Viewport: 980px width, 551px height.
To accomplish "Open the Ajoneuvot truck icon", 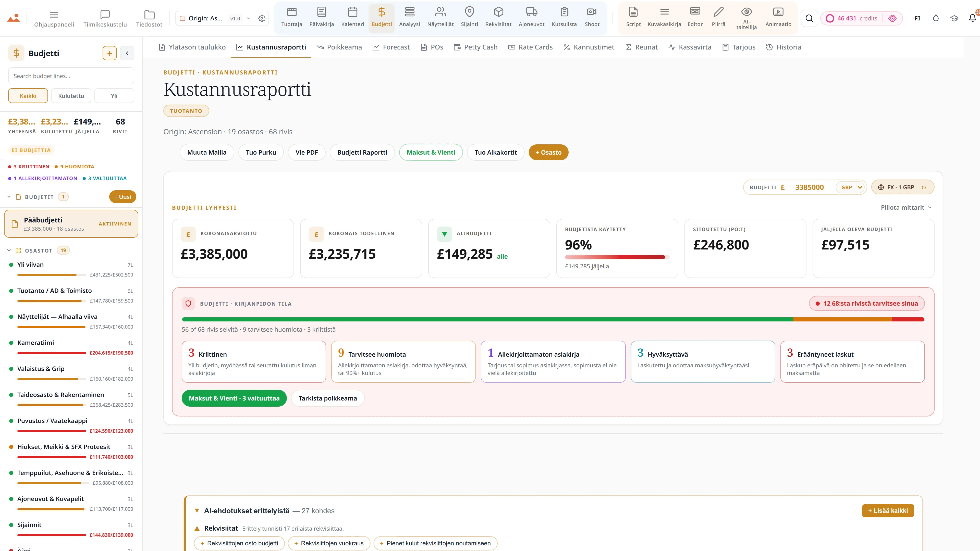I will [531, 12].
